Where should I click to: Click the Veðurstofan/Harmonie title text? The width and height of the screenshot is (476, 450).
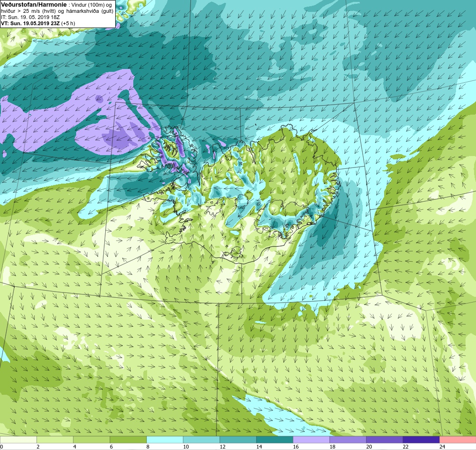point(34,5)
